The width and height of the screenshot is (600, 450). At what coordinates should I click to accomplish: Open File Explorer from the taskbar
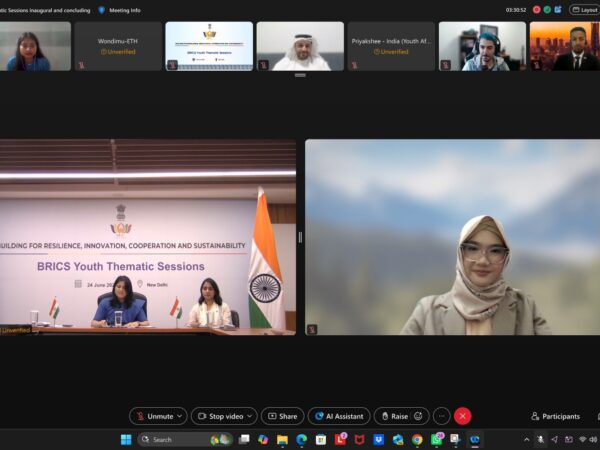(x=282, y=439)
